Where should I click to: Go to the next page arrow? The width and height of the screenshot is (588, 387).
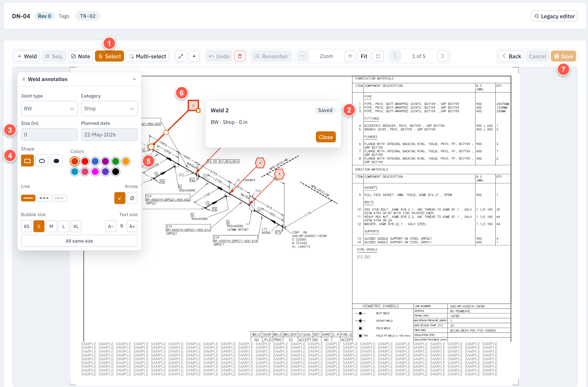click(443, 56)
